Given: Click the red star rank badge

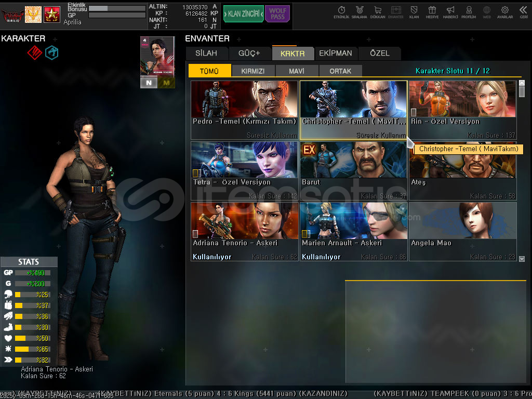Looking at the screenshot, I should point(52,15).
